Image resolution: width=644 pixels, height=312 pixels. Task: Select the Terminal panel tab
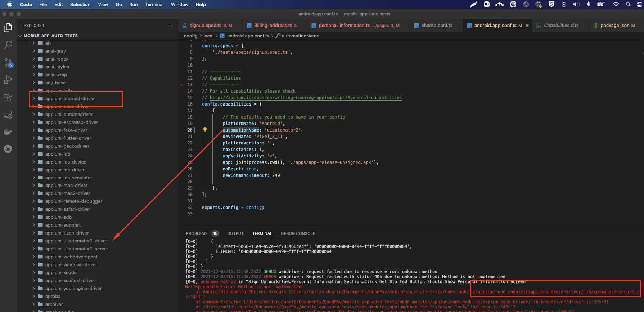point(262,233)
